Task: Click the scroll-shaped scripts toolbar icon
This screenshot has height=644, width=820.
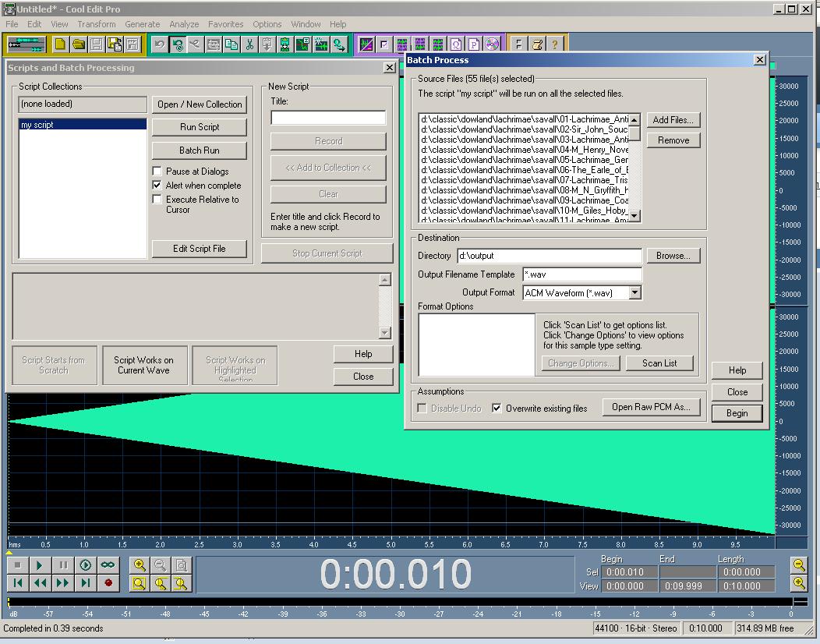Action: pyautogui.click(x=537, y=44)
